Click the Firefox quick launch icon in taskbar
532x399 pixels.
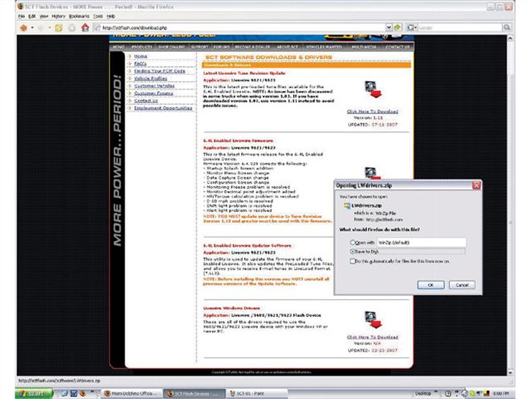[x=82, y=393]
